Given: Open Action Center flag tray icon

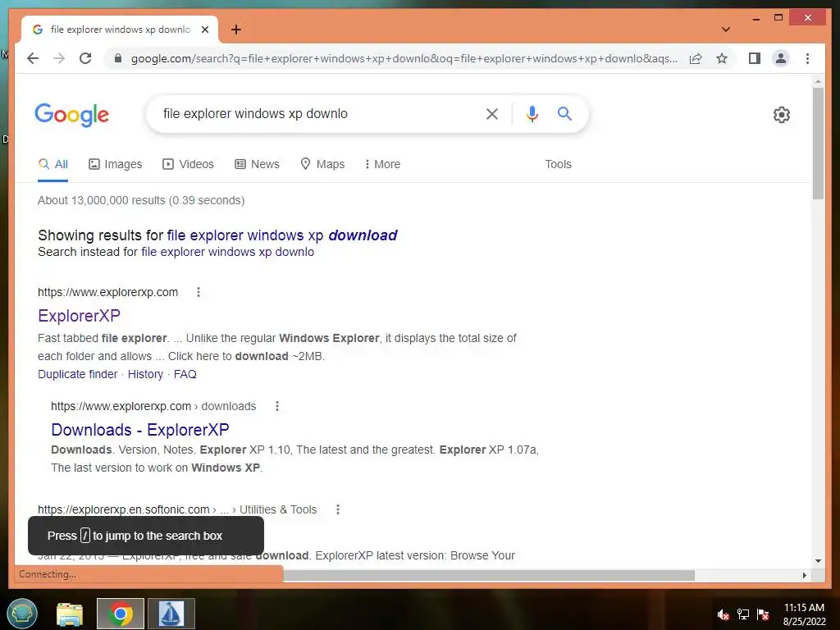Looking at the screenshot, I should pyautogui.click(x=763, y=614).
